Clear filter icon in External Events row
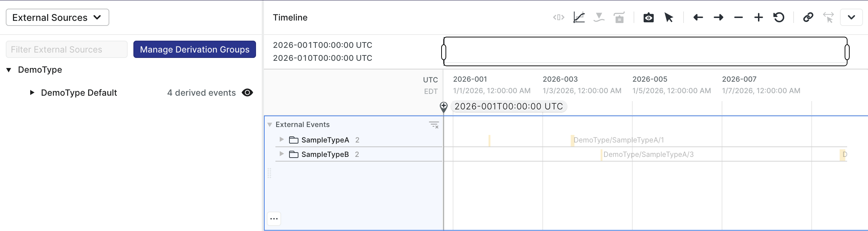 434,125
